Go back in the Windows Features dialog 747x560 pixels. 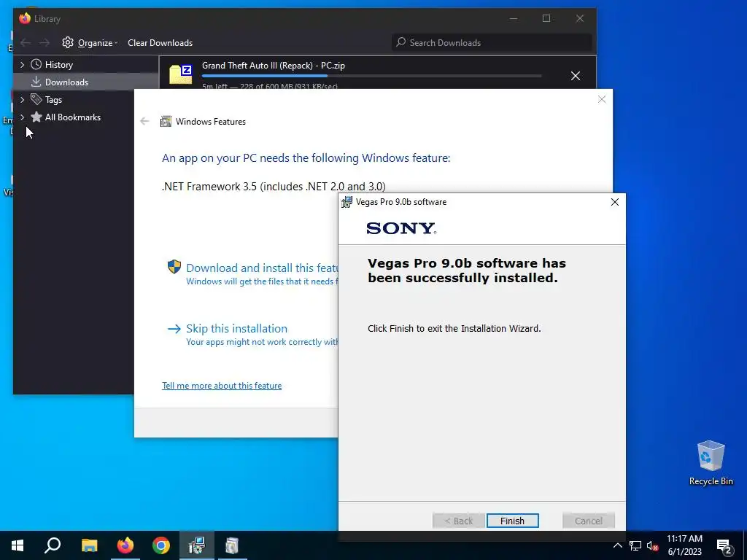(144, 122)
